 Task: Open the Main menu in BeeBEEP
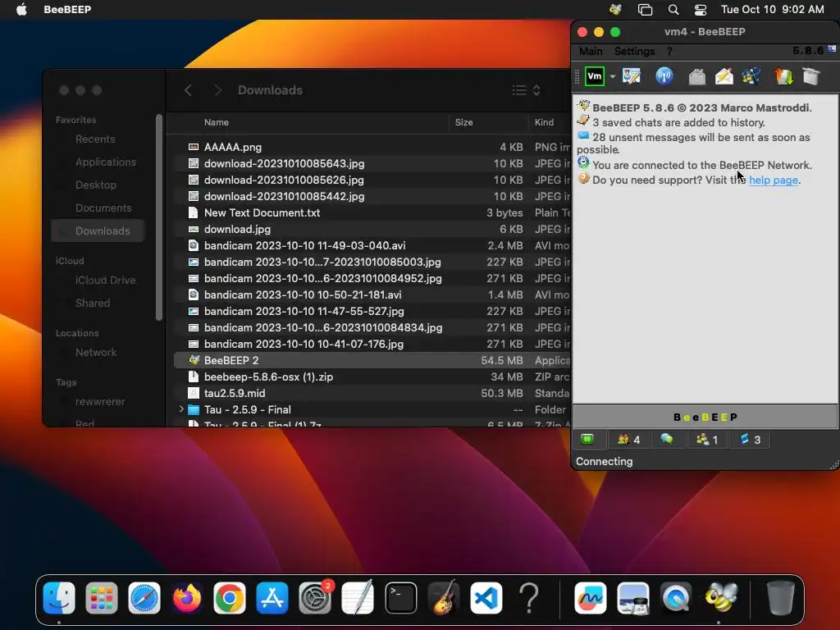click(591, 52)
